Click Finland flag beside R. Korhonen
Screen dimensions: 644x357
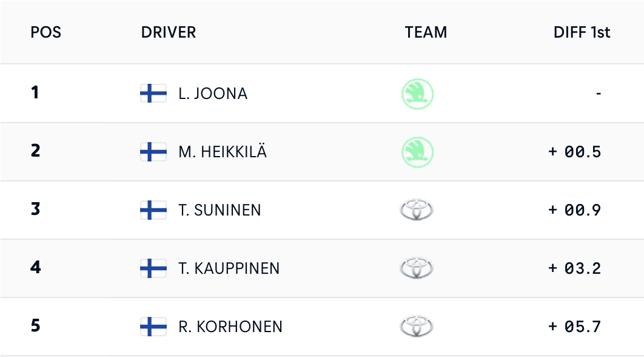point(153,327)
